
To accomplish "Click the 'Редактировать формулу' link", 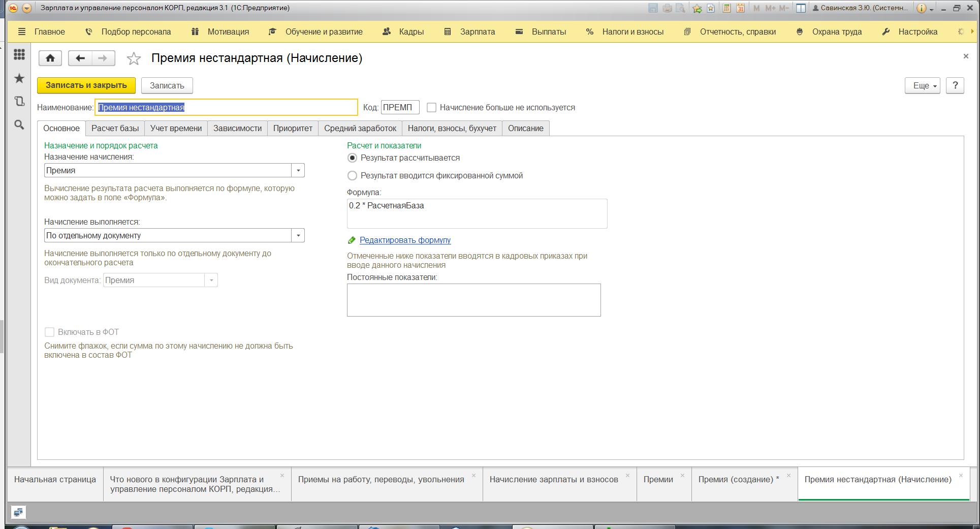I will [x=405, y=240].
